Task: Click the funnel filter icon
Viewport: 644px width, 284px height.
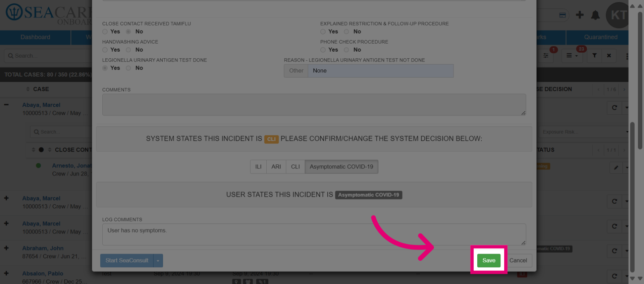Action: [594, 56]
